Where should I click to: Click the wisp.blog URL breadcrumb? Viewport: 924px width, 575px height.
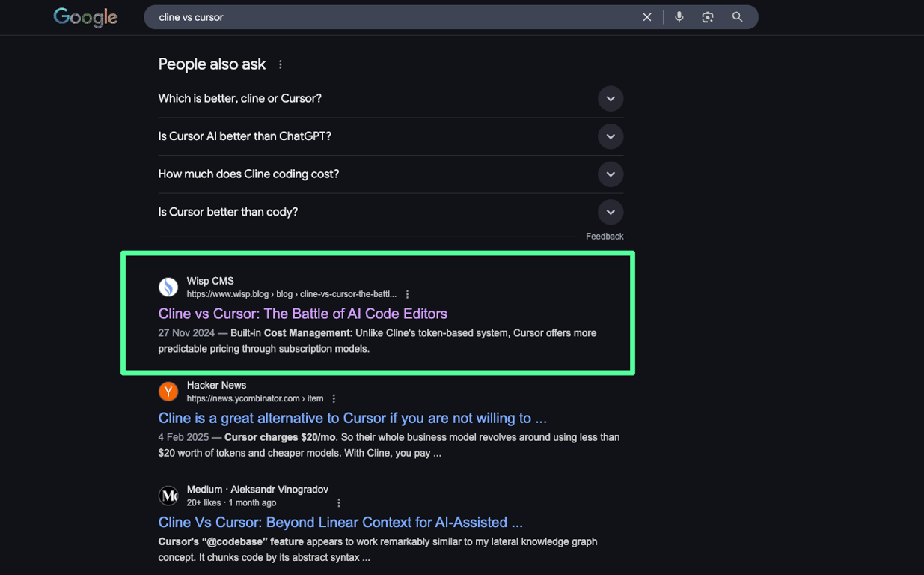[292, 294]
